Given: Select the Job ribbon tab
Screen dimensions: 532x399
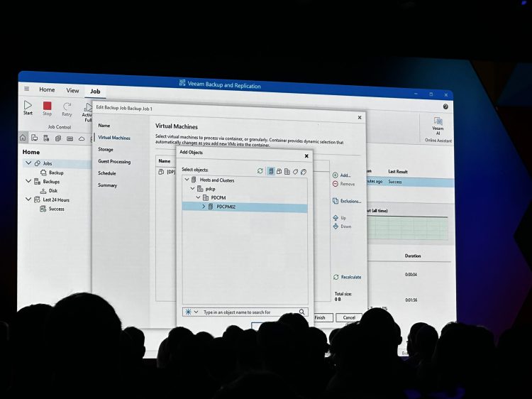Looking at the screenshot, I should click(95, 92).
